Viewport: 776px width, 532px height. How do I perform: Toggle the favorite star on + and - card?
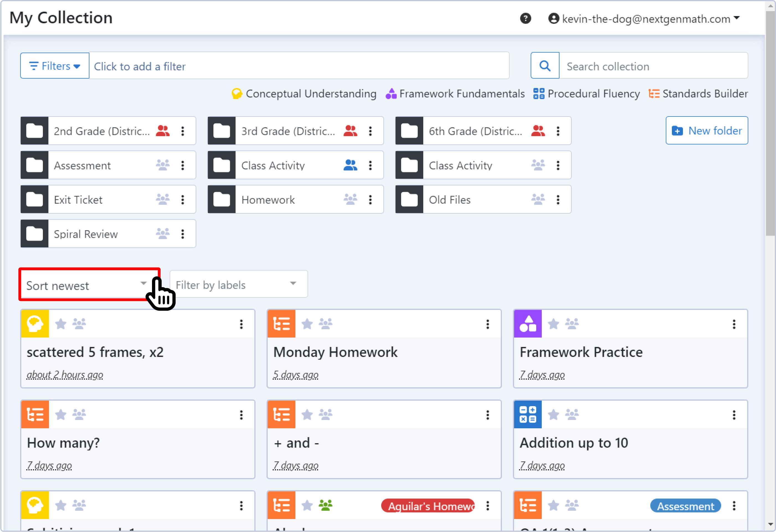(307, 414)
